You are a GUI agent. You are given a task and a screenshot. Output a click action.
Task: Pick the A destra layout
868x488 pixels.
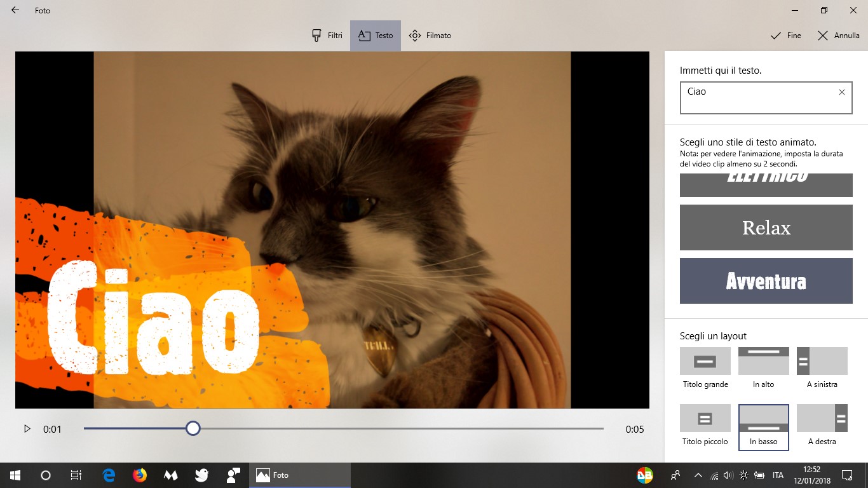point(822,425)
